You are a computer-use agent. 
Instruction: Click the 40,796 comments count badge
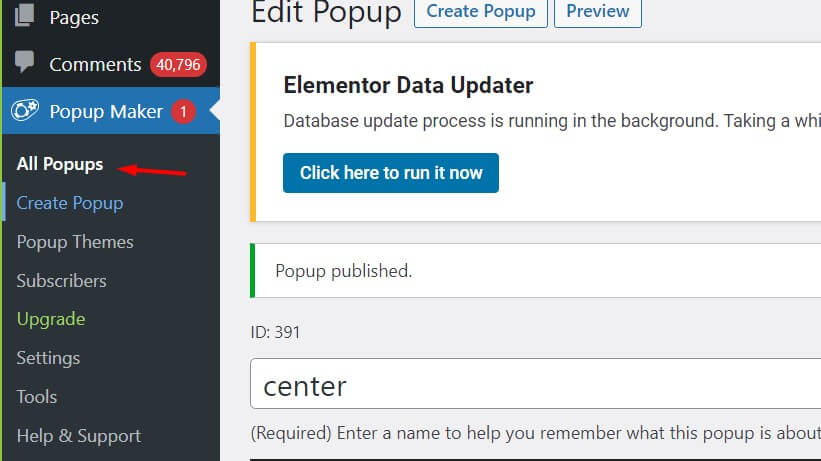[x=178, y=64]
